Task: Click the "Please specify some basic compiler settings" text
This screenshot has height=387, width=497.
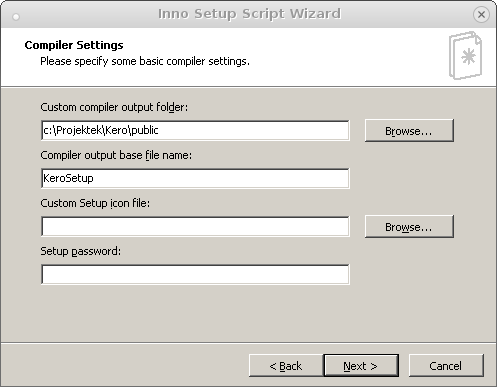Action: coord(145,61)
